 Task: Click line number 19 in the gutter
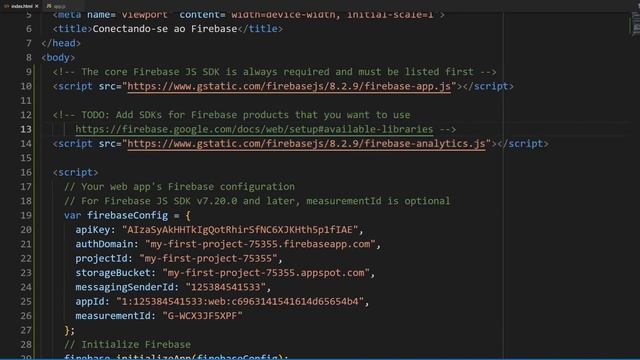coord(26,216)
